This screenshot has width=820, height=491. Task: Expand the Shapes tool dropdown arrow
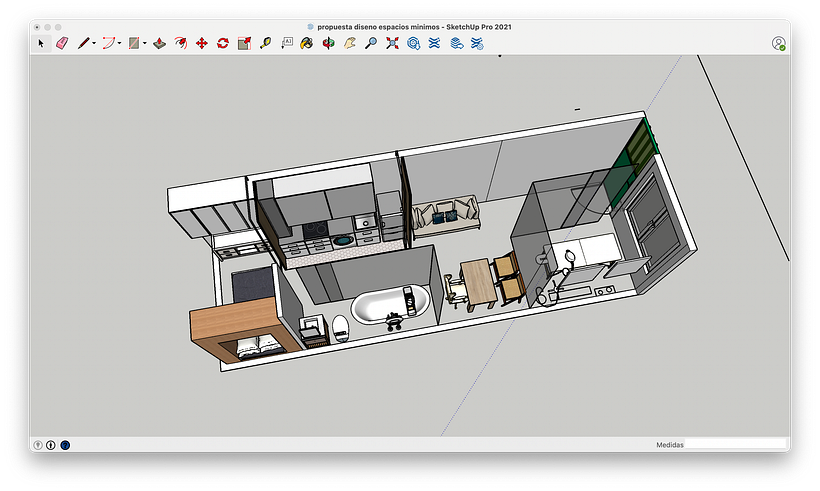tap(144, 43)
